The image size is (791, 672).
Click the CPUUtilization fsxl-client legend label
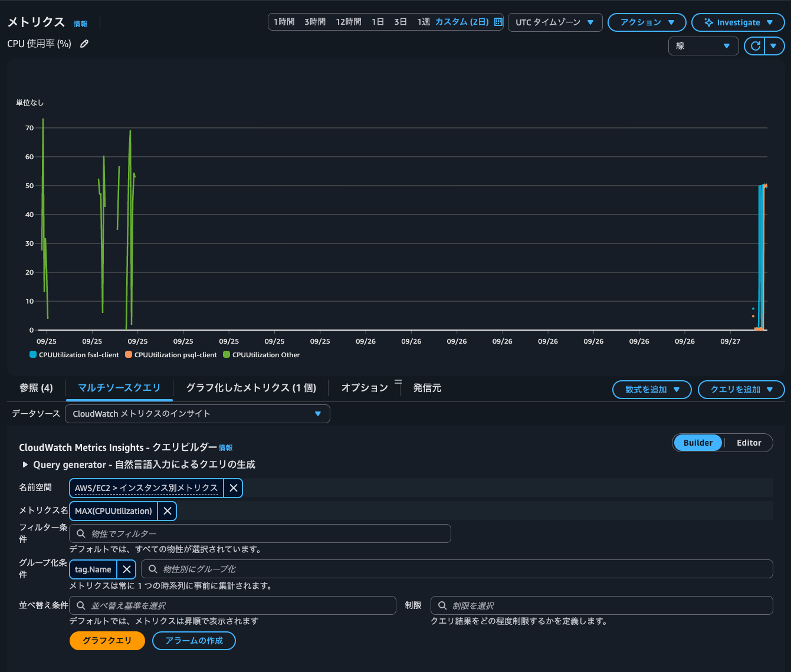pos(79,355)
